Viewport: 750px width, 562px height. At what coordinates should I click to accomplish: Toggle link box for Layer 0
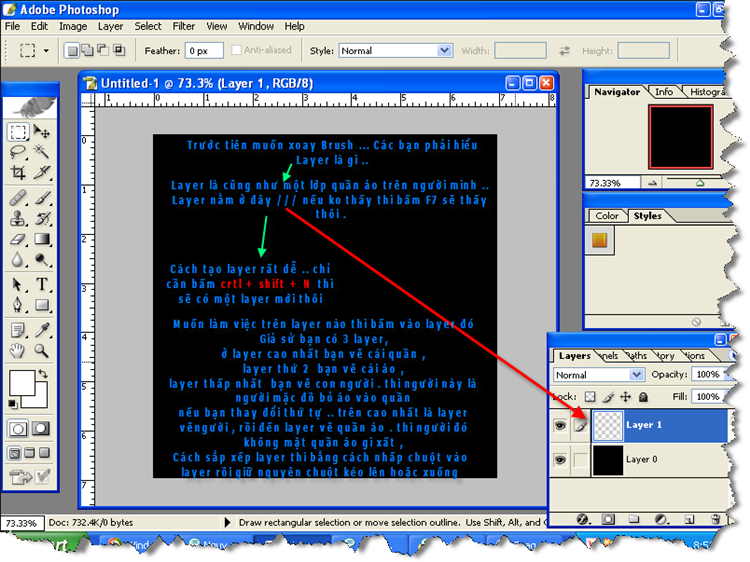tap(581, 460)
